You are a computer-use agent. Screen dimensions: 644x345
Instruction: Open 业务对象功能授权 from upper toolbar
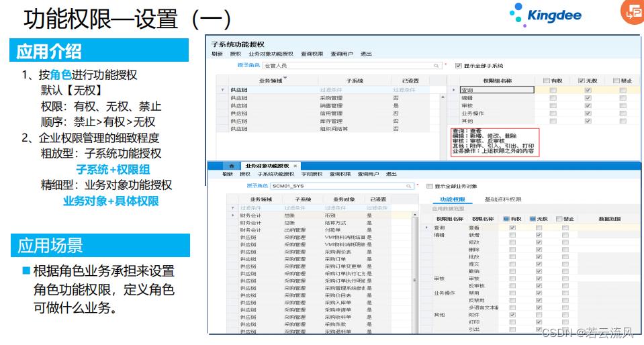tap(271, 54)
